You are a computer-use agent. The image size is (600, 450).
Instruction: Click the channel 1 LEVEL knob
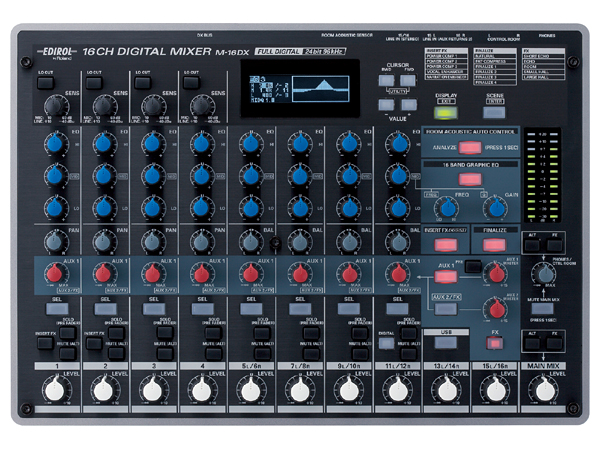[55, 390]
